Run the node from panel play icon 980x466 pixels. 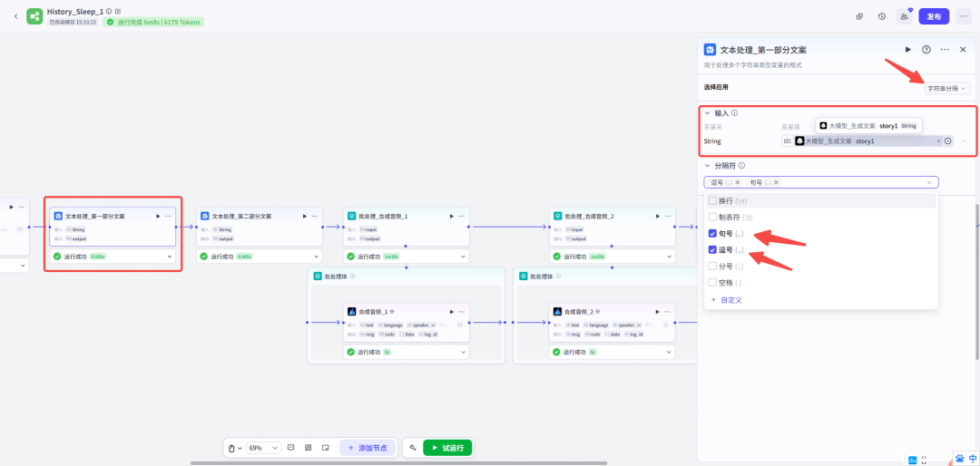(908, 49)
